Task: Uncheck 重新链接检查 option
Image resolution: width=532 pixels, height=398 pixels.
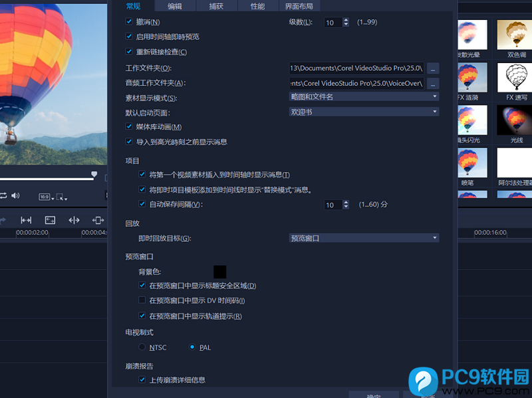Action: coord(129,52)
